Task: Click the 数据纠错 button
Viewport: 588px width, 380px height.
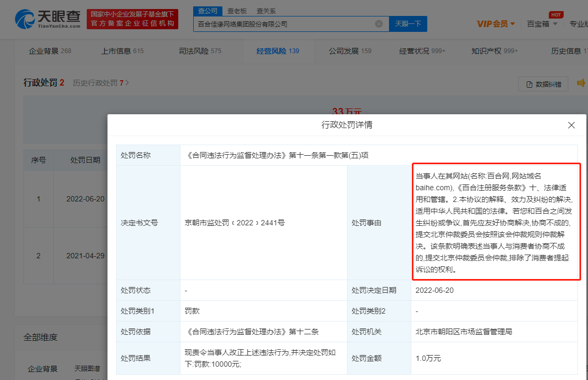Action: click(x=543, y=84)
